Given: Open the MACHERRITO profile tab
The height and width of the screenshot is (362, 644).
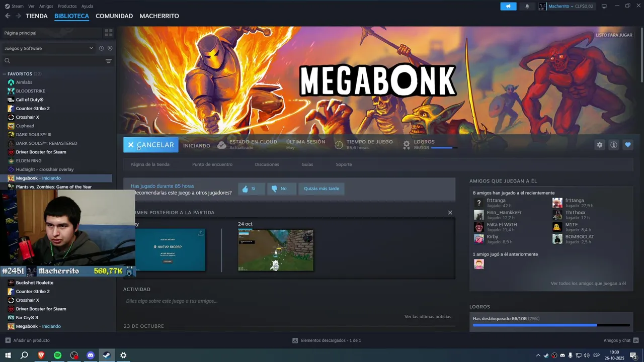Looking at the screenshot, I should pos(159,16).
